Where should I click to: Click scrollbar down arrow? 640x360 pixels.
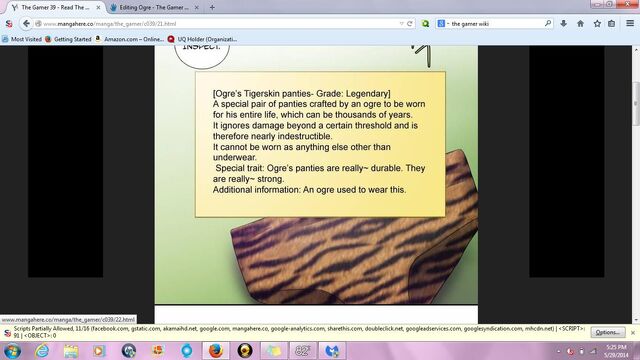(x=636, y=320)
